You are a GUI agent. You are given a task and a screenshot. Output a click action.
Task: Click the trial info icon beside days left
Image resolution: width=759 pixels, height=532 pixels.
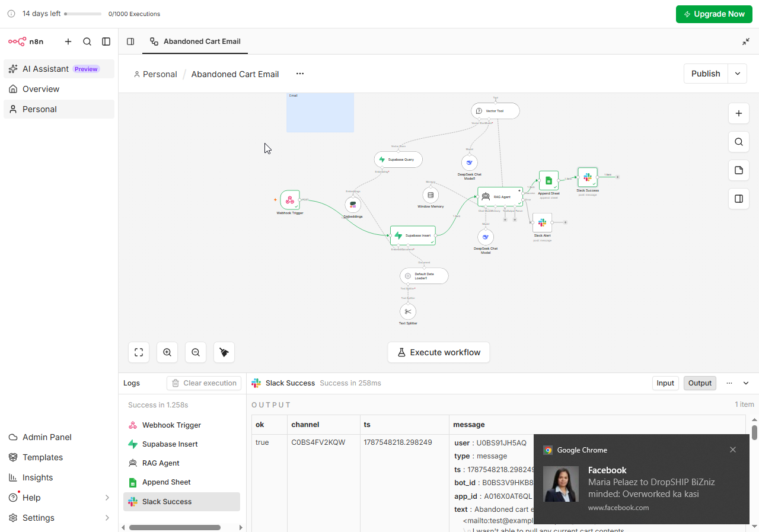[11, 14]
